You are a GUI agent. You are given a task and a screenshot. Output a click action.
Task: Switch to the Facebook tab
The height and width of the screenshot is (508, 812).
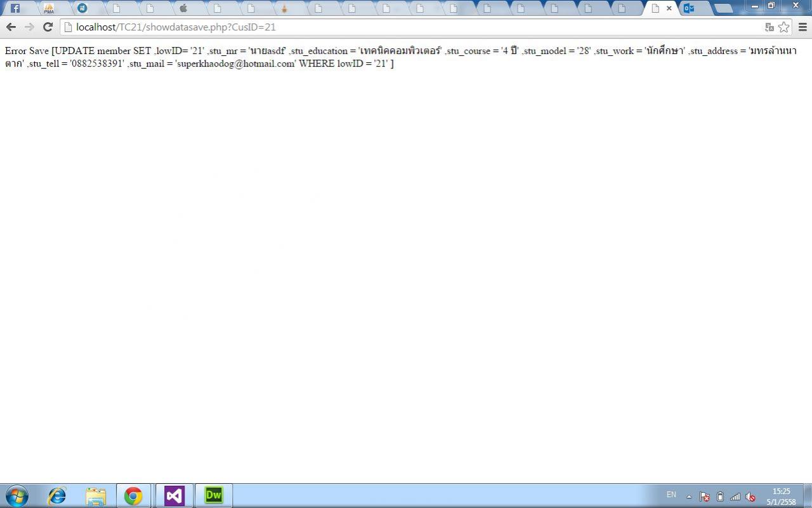pos(15,8)
